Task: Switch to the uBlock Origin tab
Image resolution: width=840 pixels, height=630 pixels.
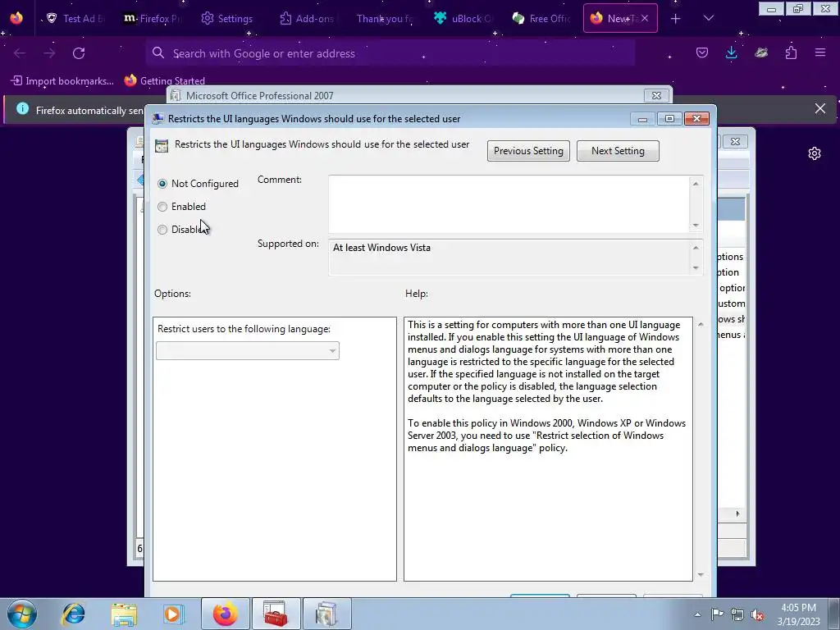Action: [x=462, y=18]
